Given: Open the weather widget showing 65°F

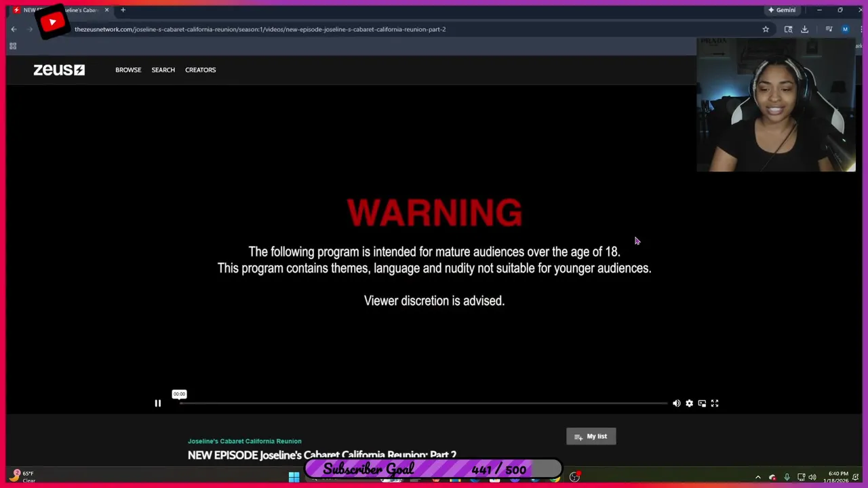Looking at the screenshot, I should click(x=23, y=476).
